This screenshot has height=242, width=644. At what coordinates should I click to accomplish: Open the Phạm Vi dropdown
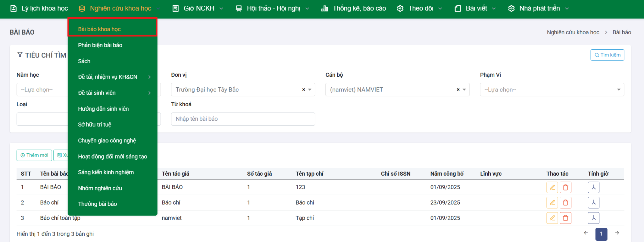click(x=552, y=90)
